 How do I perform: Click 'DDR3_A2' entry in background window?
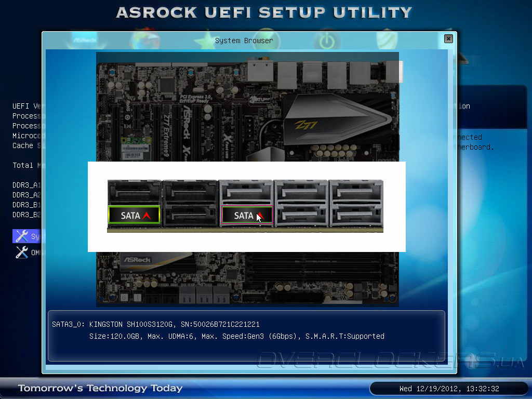click(26, 195)
